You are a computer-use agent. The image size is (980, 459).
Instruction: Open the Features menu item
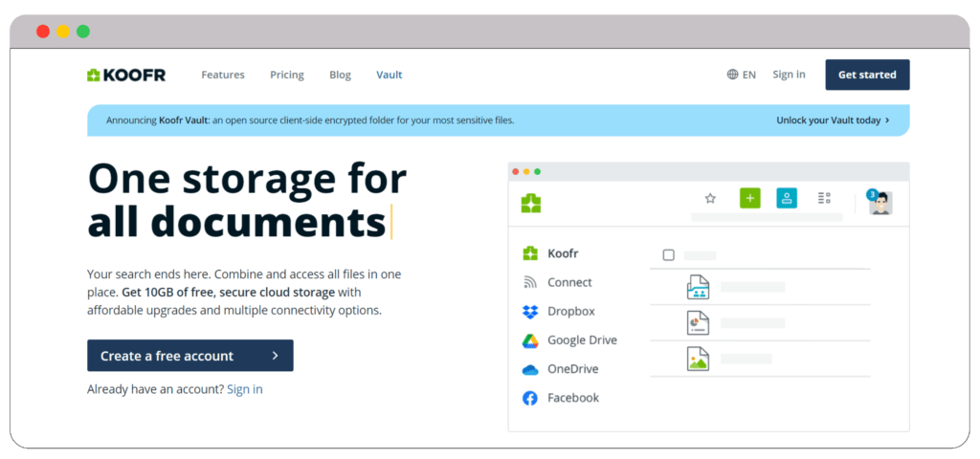tap(223, 75)
